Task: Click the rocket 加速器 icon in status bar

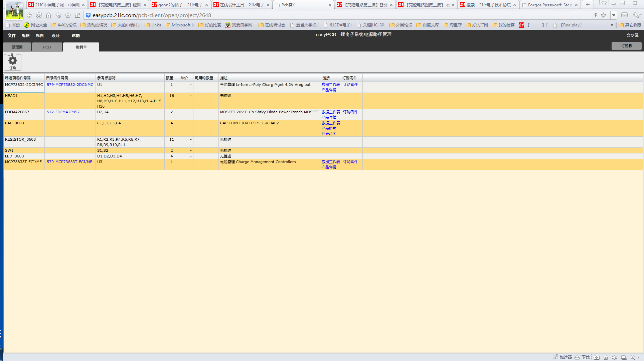Action: click(562, 357)
